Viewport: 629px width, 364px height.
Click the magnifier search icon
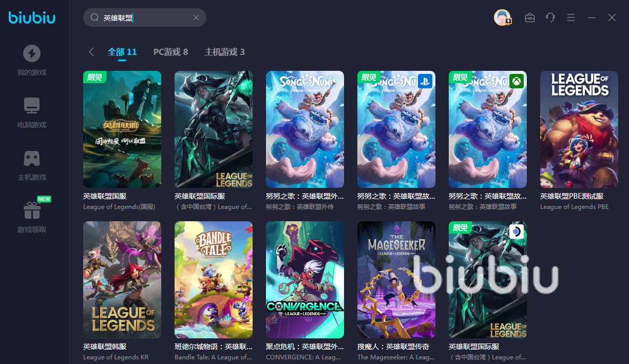click(x=94, y=17)
